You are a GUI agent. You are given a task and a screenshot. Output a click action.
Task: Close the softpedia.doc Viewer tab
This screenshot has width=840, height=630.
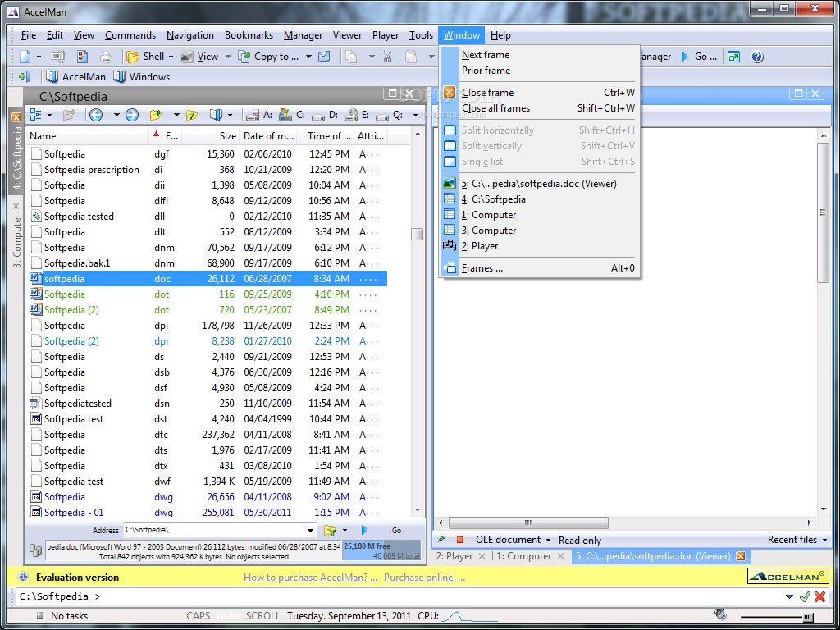tap(741, 557)
